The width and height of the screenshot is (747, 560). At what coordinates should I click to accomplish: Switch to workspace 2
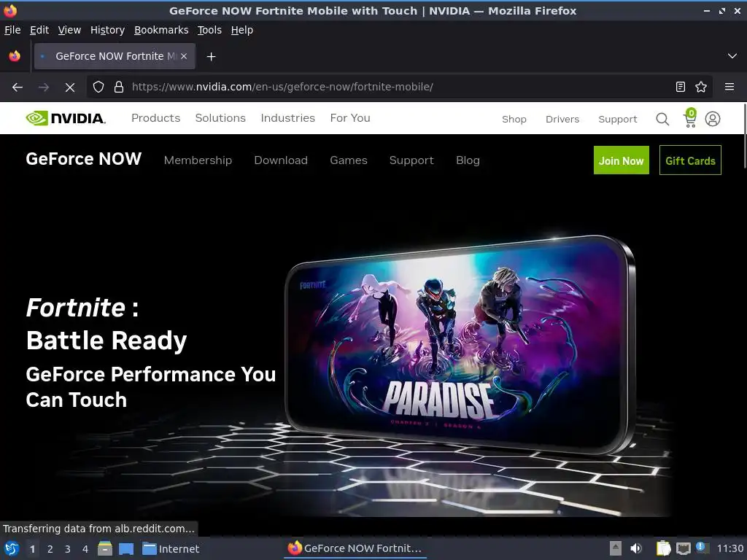[50, 549]
